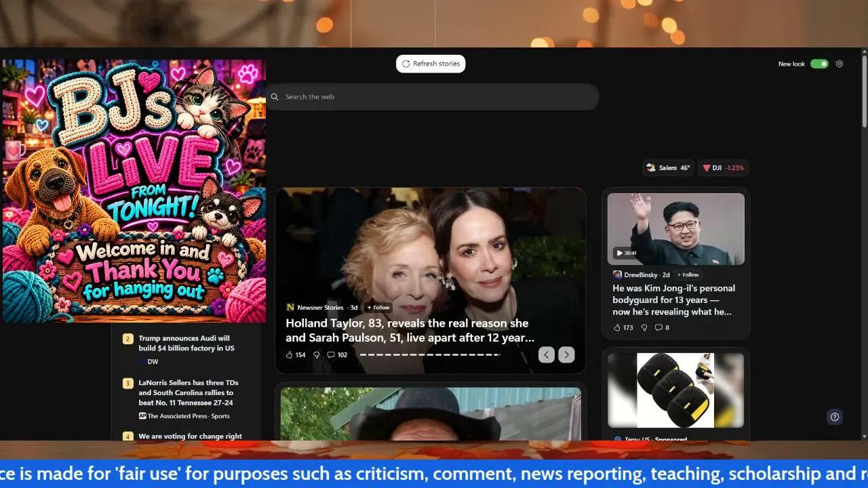Click the Salem 46° weather widget text
This screenshot has height=488, width=868.
click(x=674, y=167)
